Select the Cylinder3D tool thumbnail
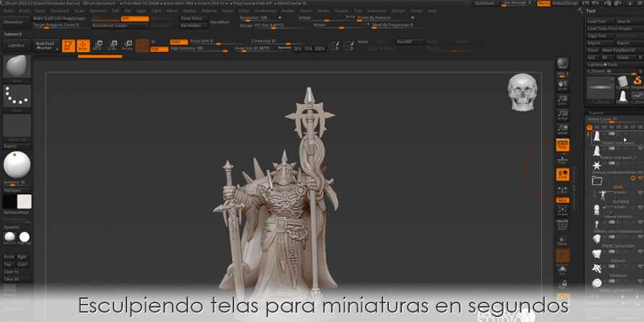Screen dimensions: 644x322 point(622,82)
